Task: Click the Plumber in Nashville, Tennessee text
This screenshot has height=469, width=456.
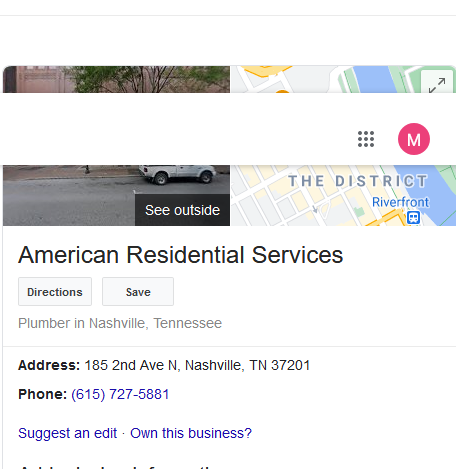Action: coord(120,323)
